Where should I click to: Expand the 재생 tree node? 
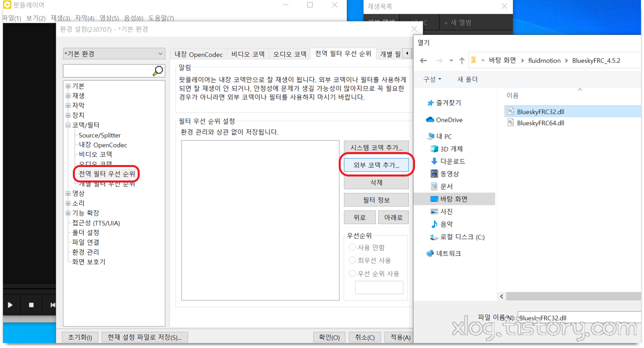click(x=68, y=95)
